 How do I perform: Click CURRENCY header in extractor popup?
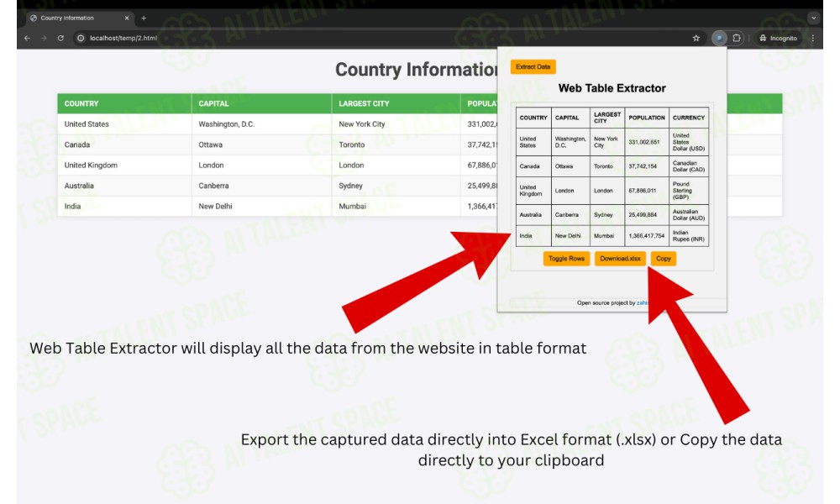point(689,118)
